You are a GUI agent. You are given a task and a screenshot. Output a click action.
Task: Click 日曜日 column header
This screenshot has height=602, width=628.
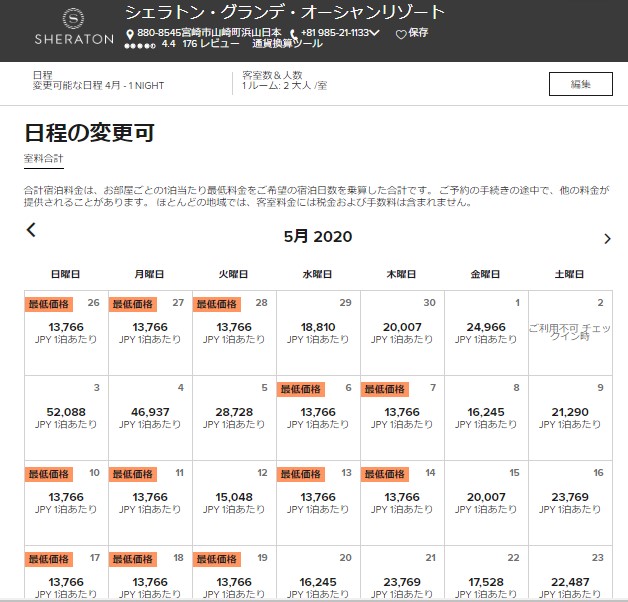[x=65, y=274]
